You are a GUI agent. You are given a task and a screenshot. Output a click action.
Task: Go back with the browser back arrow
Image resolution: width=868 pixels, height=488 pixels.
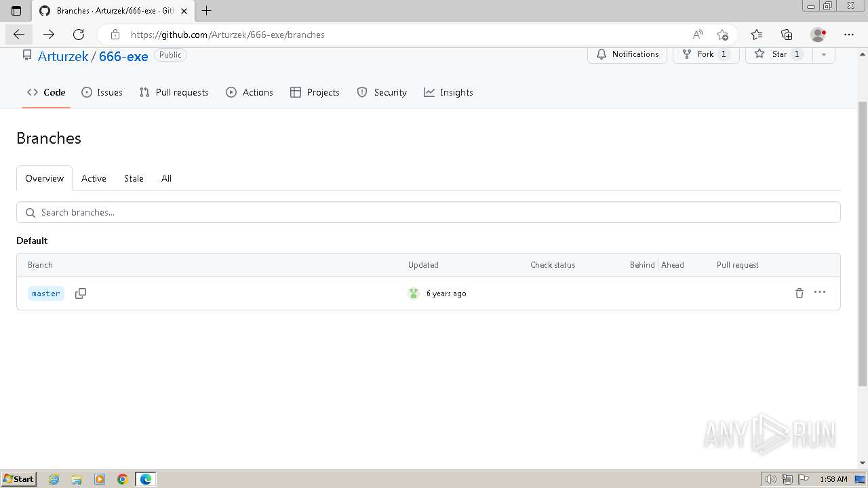19,35
